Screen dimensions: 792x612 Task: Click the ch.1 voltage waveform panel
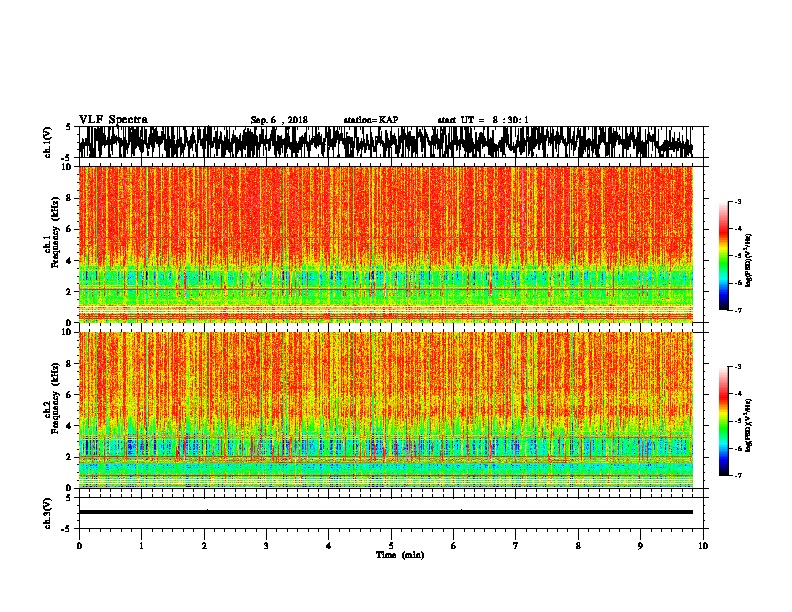390,142
